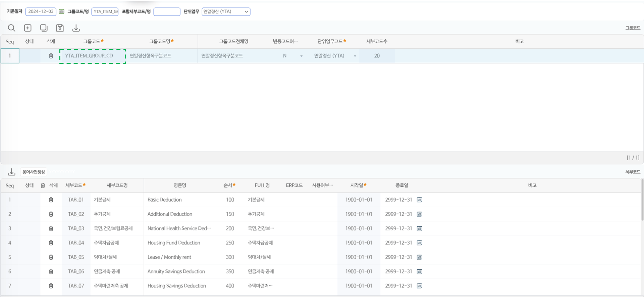Click the TAB_05 code cell

pyautogui.click(x=76, y=257)
